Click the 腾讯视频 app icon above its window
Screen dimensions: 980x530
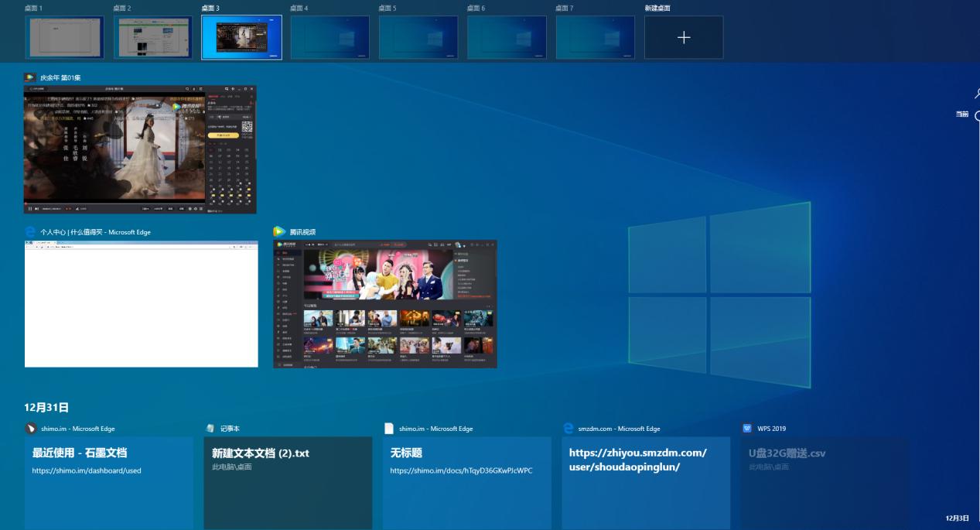click(x=279, y=232)
